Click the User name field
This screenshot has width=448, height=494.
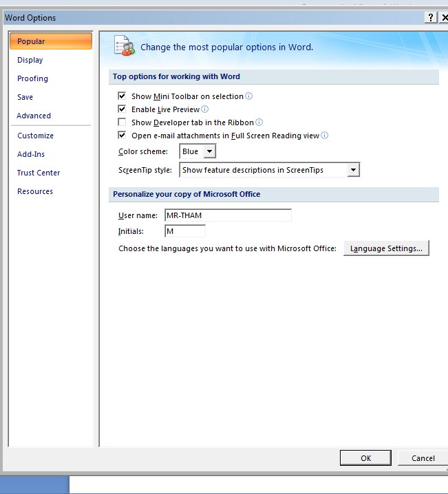pyautogui.click(x=228, y=215)
